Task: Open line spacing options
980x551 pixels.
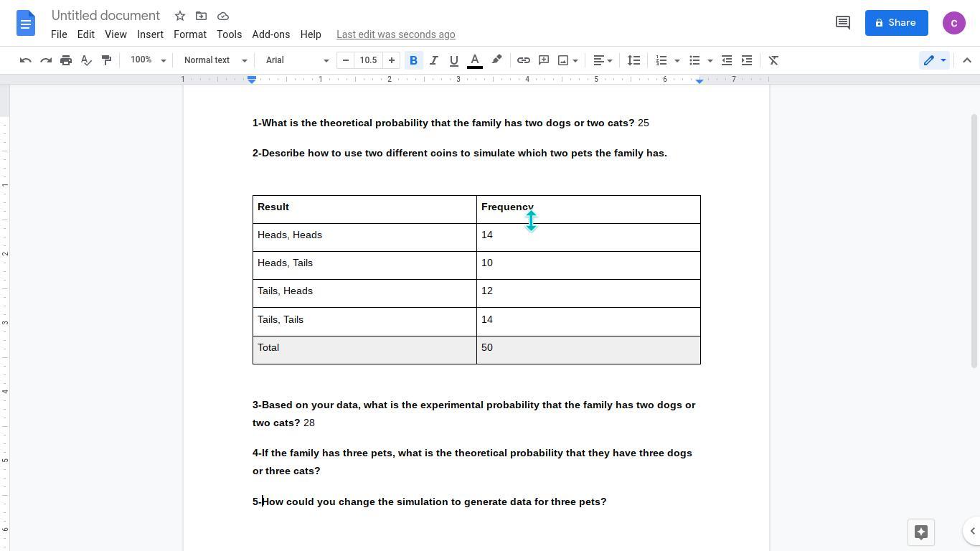Action: click(x=633, y=60)
